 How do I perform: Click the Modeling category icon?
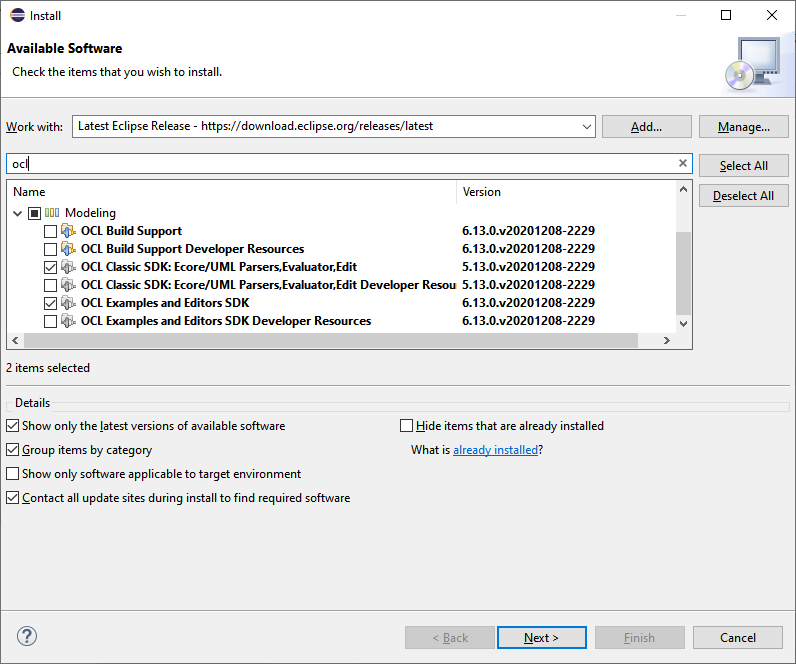[52, 213]
